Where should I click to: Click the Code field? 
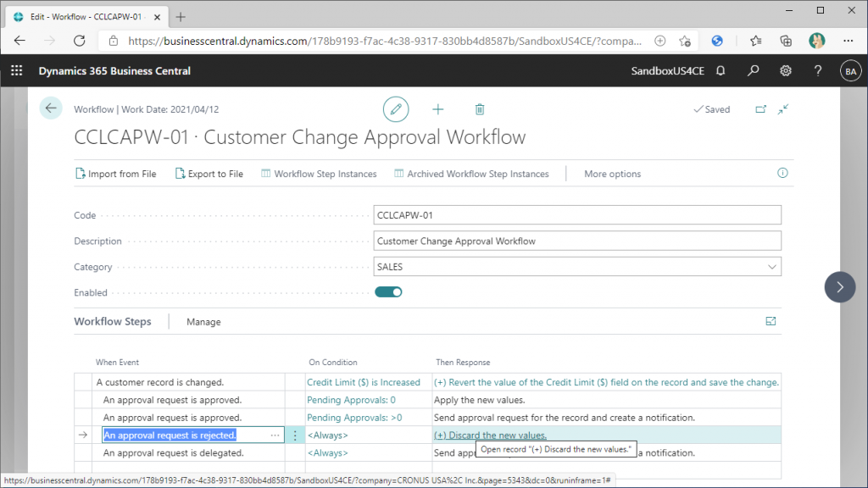(576, 215)
